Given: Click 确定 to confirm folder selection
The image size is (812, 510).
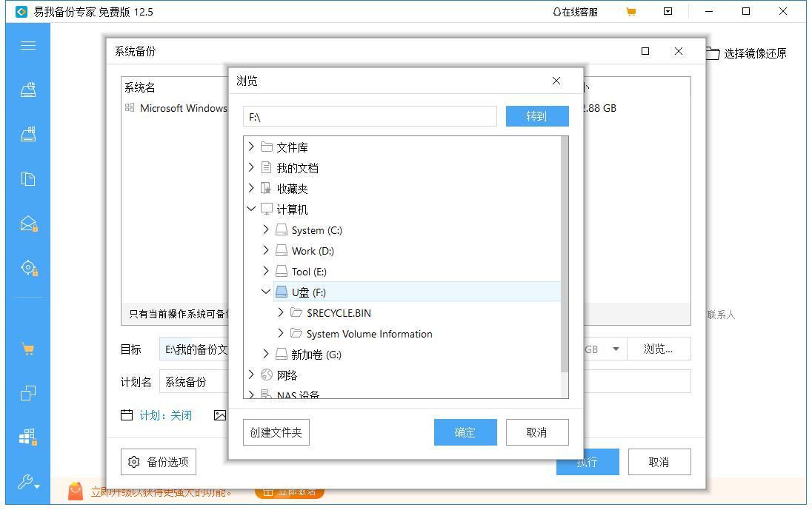Looking at the screenshot, I should [x=465, y=432].
